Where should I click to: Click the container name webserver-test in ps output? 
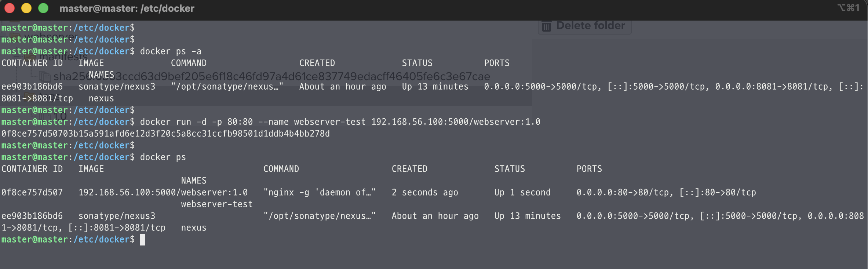tap(217, 204)
